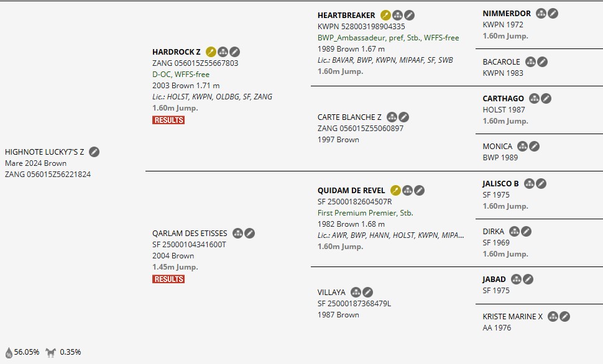This screenshot has height=364, width=603.
Task: Click the horse silhouette inbreeding icon
Action: (51, 352)
